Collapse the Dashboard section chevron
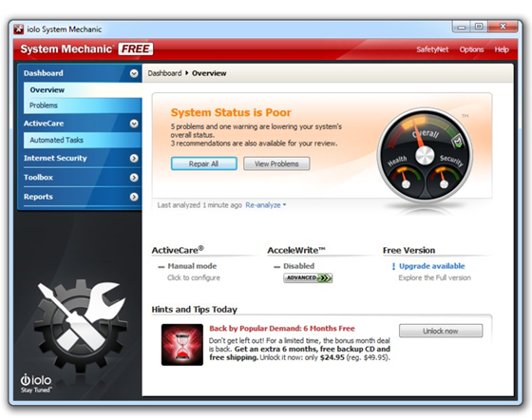Image resolution: width=532 pixels, height=420 pixels. [x=134, y=73]
